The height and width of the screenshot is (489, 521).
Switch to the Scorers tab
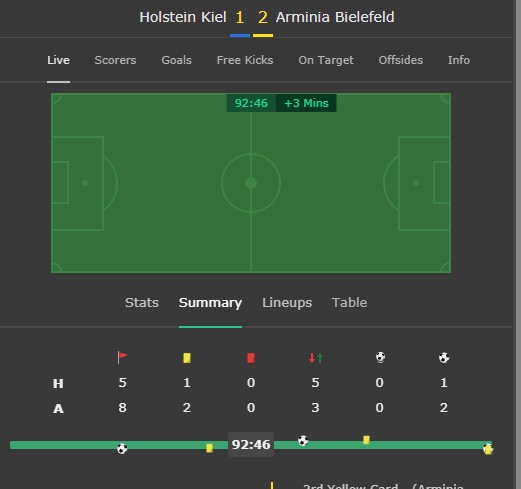point(115,60)
